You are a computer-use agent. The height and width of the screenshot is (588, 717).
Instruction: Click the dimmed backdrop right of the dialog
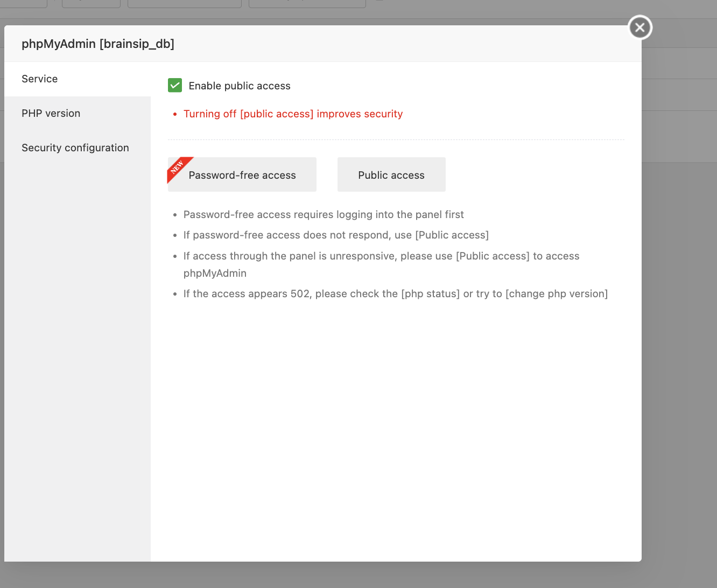pos(679,323)
